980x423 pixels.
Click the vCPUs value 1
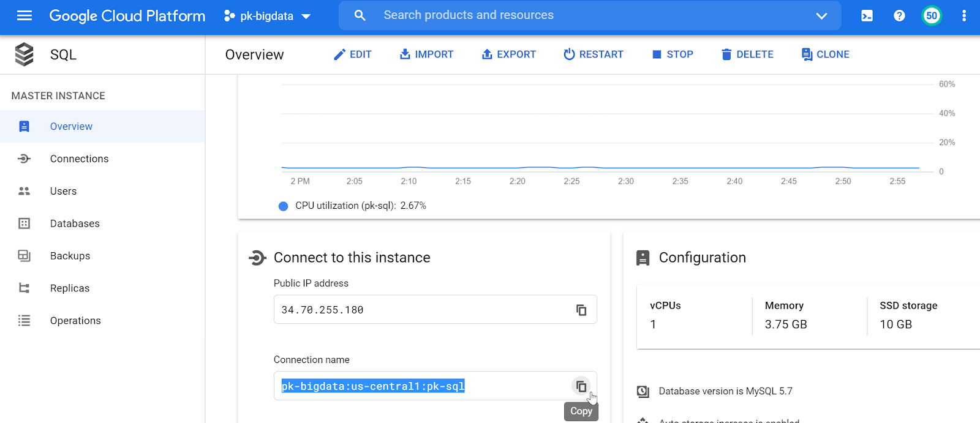coord(654,324)
